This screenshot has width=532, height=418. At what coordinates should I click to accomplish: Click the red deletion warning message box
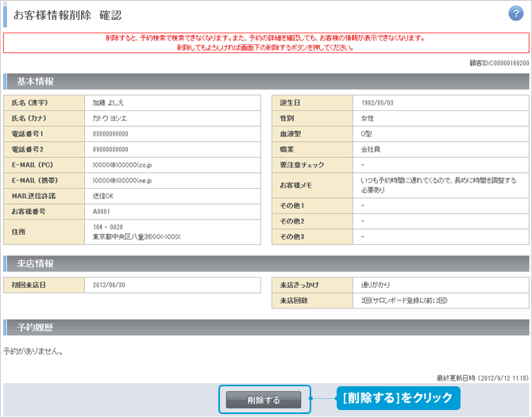click(266, 43)
